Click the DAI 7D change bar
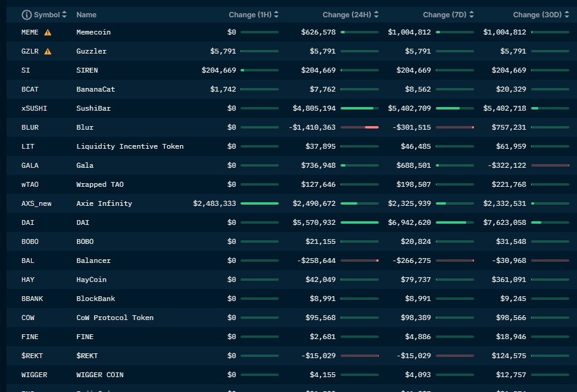Screen dimensions: 577x392 455,222
